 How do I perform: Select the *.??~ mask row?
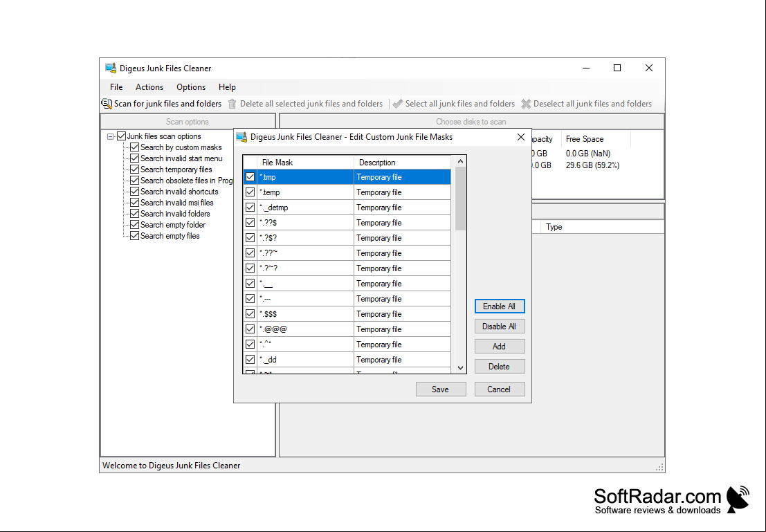[347, 253]
